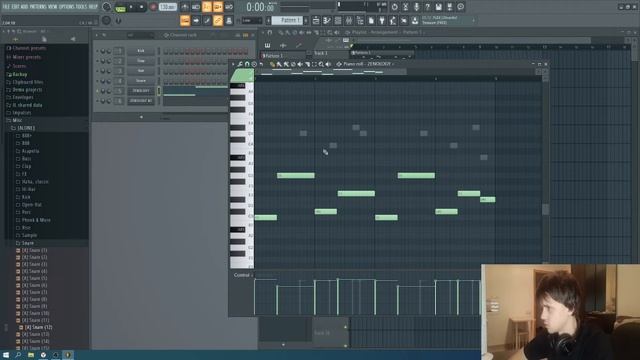Toggle channel select indicator for ZENOLOGY
The width and height of the screenshot is (640, 360).
coord(159,91)
